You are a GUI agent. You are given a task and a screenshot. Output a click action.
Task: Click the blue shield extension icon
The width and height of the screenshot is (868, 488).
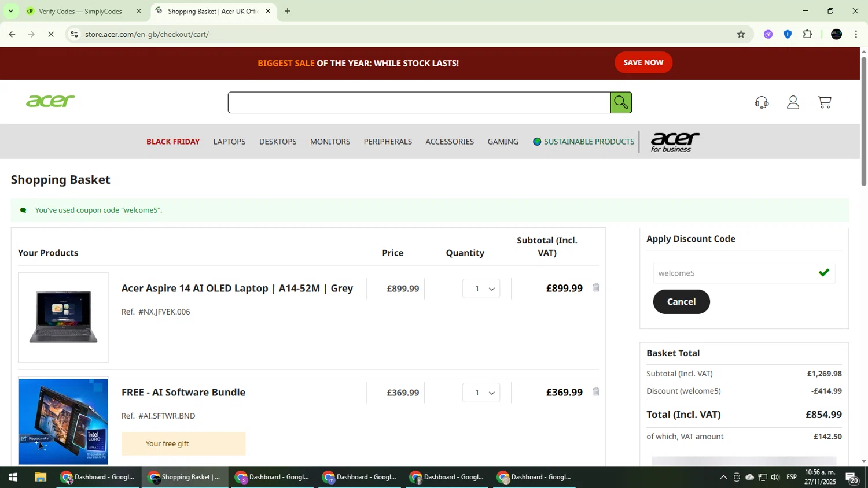[788, 34]
